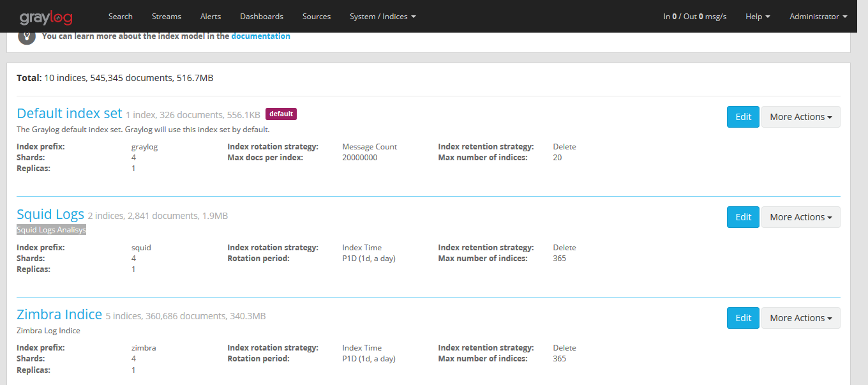Open the Search page
The image size is (868, 385).
pyautogui.click(x=121, y=17)
